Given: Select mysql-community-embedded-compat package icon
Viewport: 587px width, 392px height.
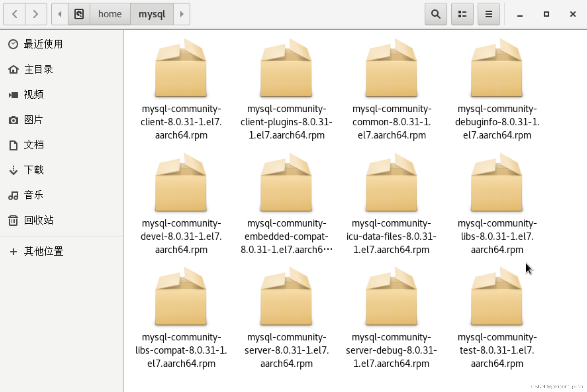Looking at the screenshot, I should (286, 182).
